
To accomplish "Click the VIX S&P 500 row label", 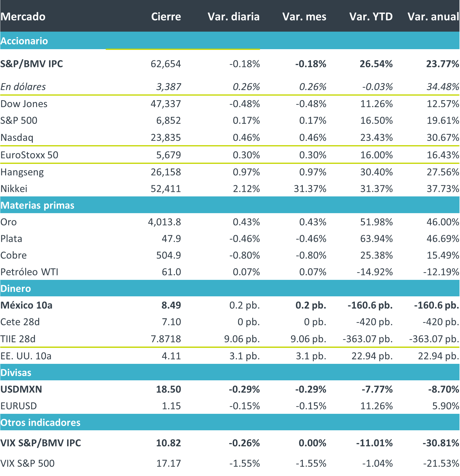I will 27,463.
